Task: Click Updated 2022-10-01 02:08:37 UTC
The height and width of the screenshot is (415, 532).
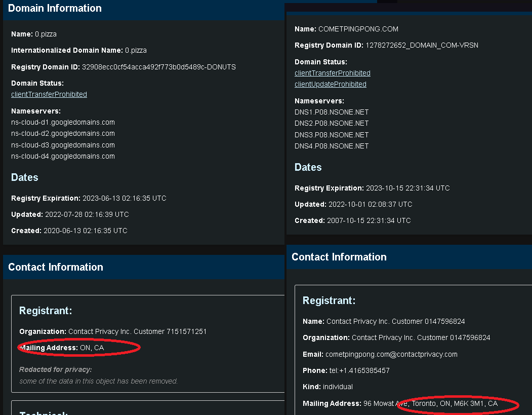Action: 353,204
